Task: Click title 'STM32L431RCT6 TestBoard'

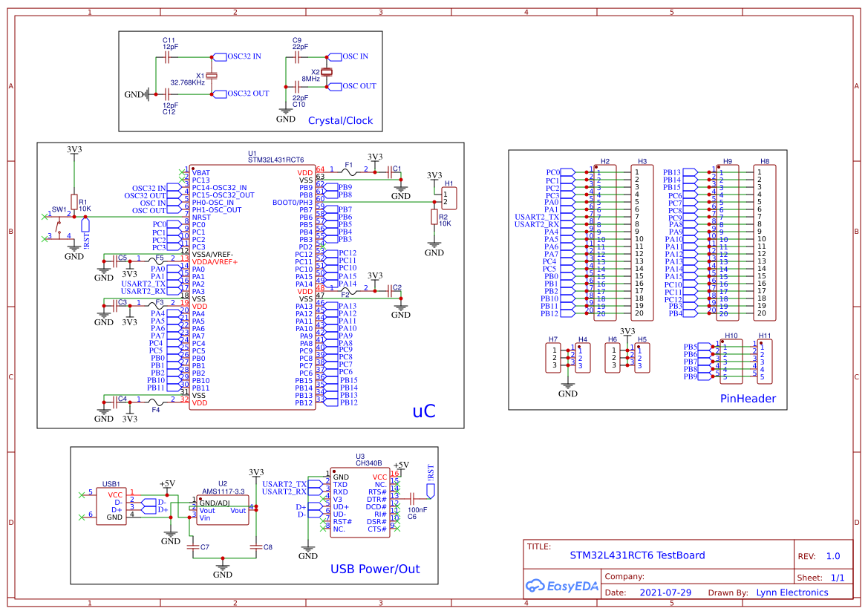Action: 638,555
